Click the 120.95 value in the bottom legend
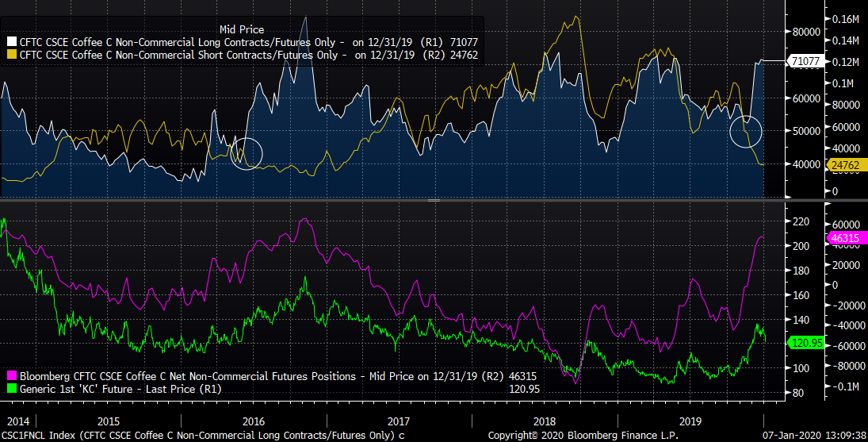The width and height of the screenshot is (868, 442). (x=524, y=389)
